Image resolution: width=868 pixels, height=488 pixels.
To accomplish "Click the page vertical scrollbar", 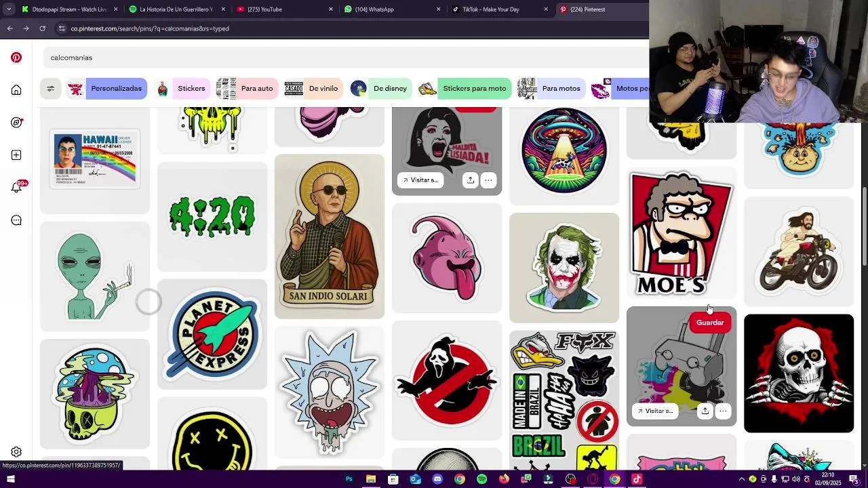I will (x=864, y=227).
